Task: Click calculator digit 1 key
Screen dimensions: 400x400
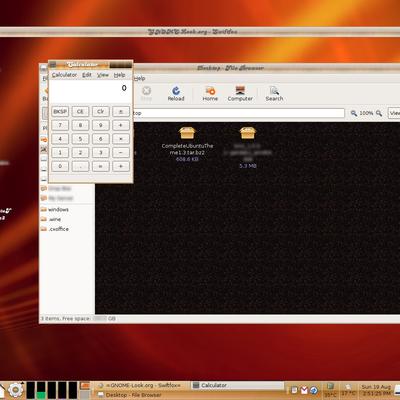Action: (x=60, y=153)
